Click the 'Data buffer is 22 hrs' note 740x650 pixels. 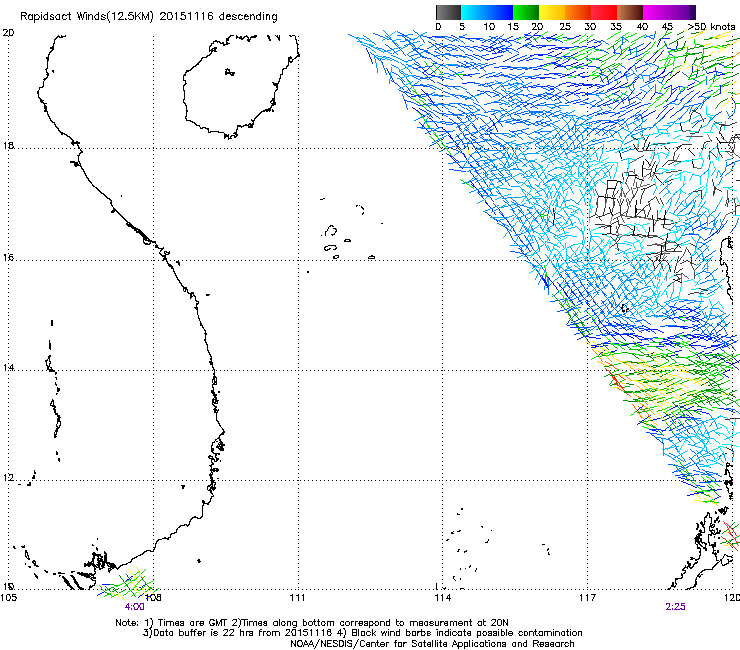[362, 633]
